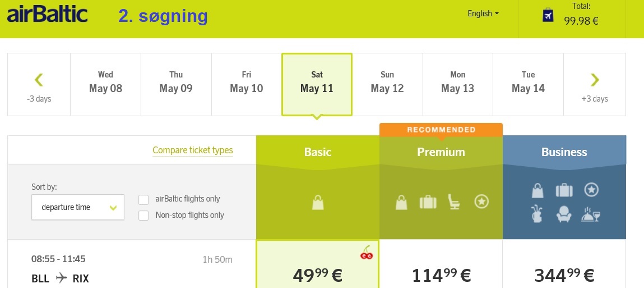Go back three days with left chevron
Image resolution: width=644 pixels, height=288 pixels.
(x=39, y=85)
